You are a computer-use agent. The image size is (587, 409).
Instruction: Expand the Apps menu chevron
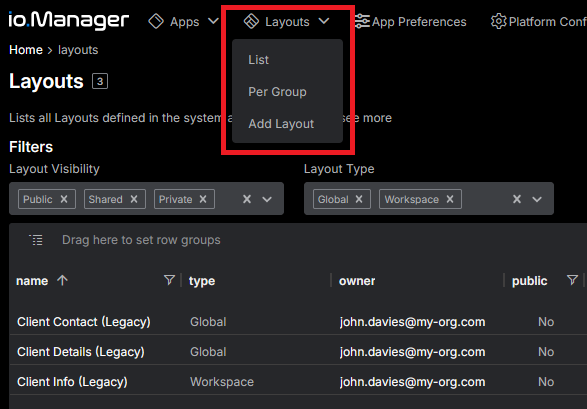tap(213, 21)
